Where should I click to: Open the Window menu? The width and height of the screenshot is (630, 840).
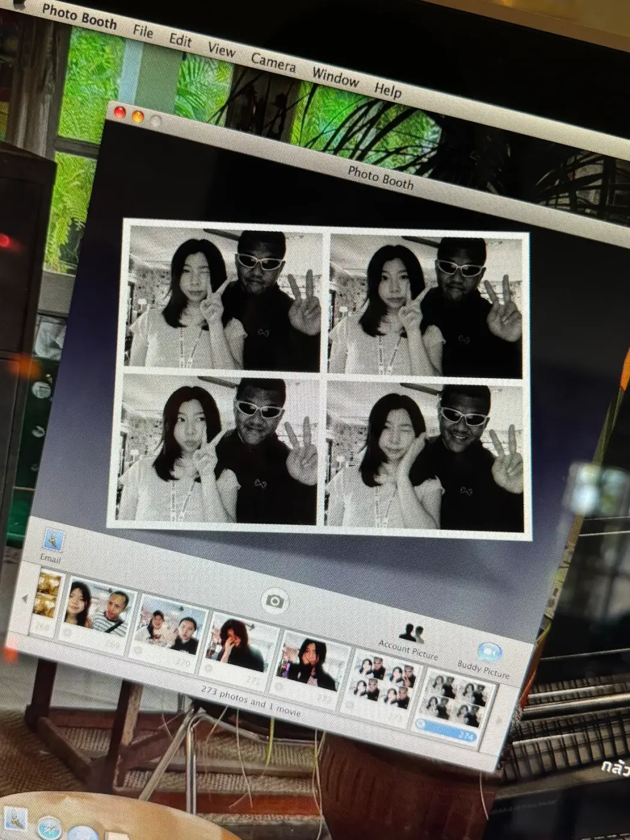click(335, 77)
